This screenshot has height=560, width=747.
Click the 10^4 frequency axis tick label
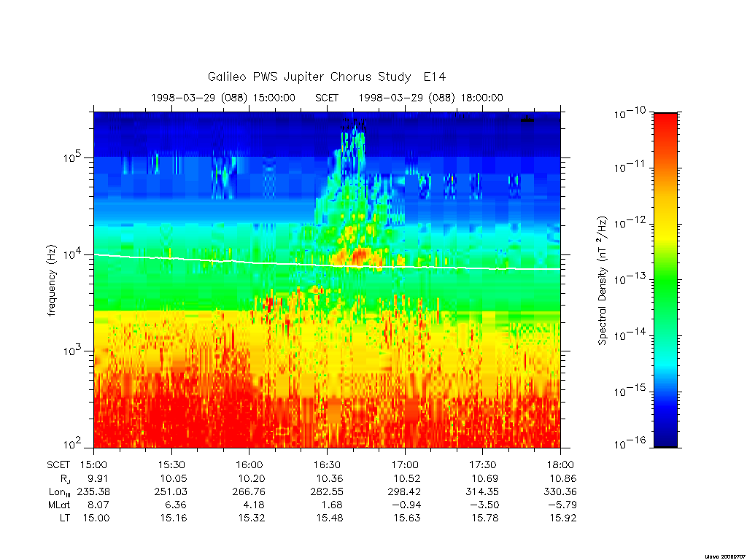pyautogui.click(x=73, y=253)
